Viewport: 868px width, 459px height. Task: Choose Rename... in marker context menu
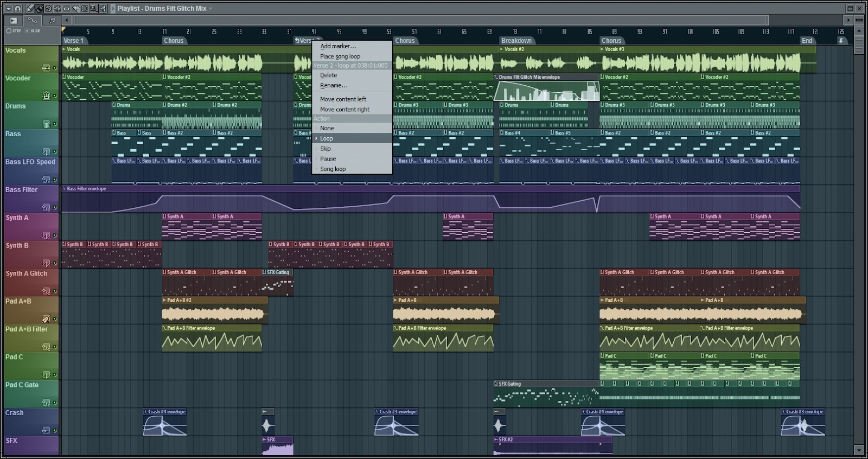pyautogui.click(x=352, y=86)
